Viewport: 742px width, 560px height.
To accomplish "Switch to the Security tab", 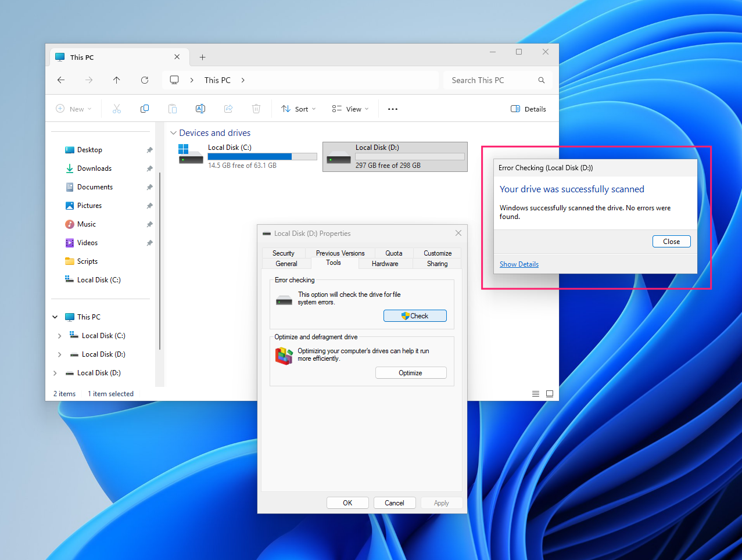I will point(284,253).
